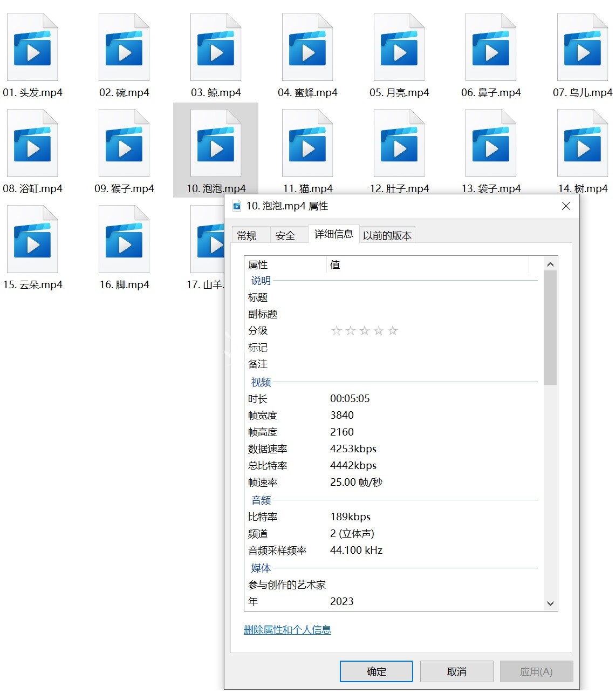
Task: Select the 07. 鸟儿.mp4 video icon
Action: (583, 49)
